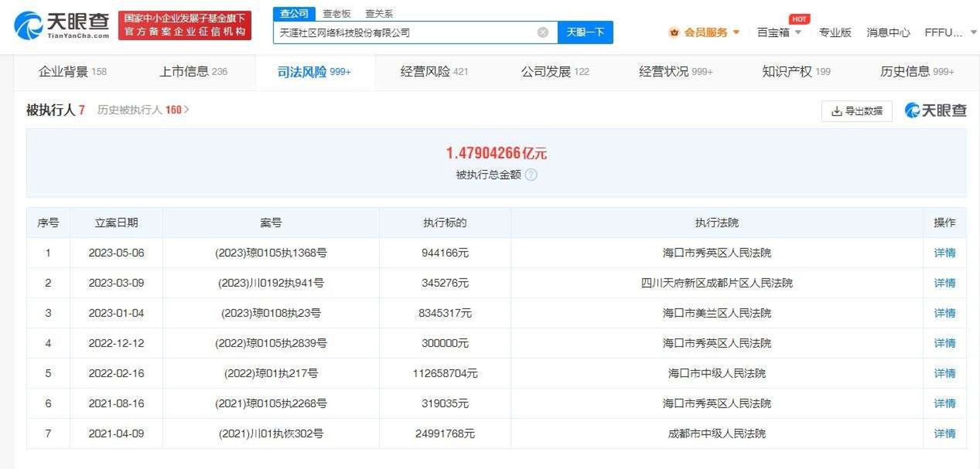The image size is (980, 469).
Task: Click total amount 1.47904266亿元
Action: pyautogui.click(x=496, y=153)
